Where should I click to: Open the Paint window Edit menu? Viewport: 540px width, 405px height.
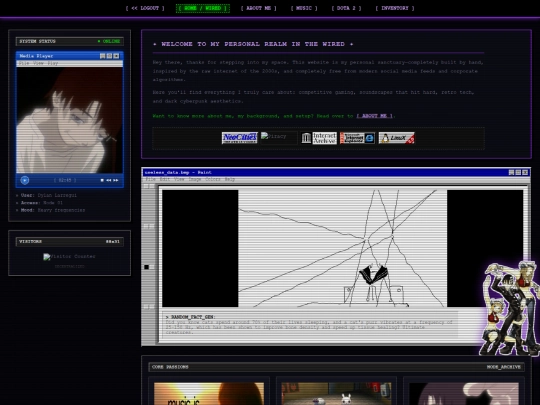tap(165, 179)
